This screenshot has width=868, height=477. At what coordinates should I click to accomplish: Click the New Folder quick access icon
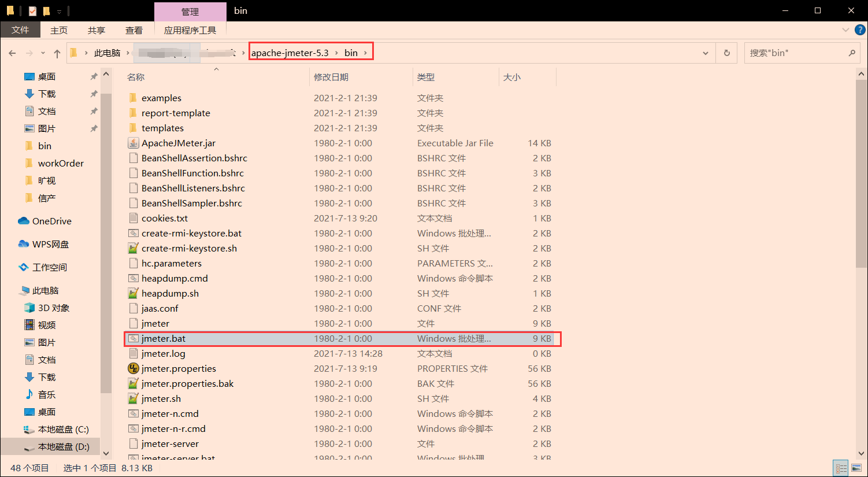pos(47,10)
